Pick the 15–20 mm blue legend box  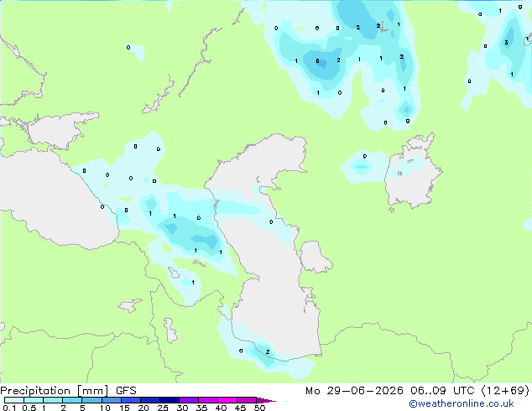(130, 400)
